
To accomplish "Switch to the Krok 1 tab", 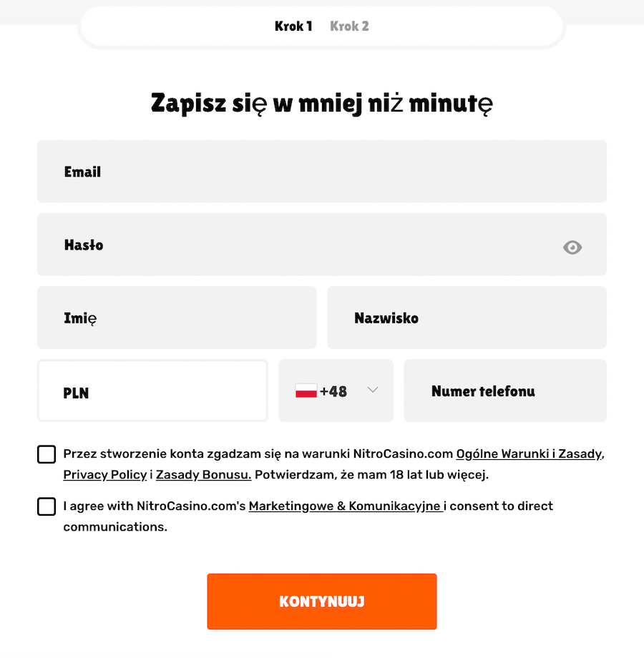I will [293, 26].
